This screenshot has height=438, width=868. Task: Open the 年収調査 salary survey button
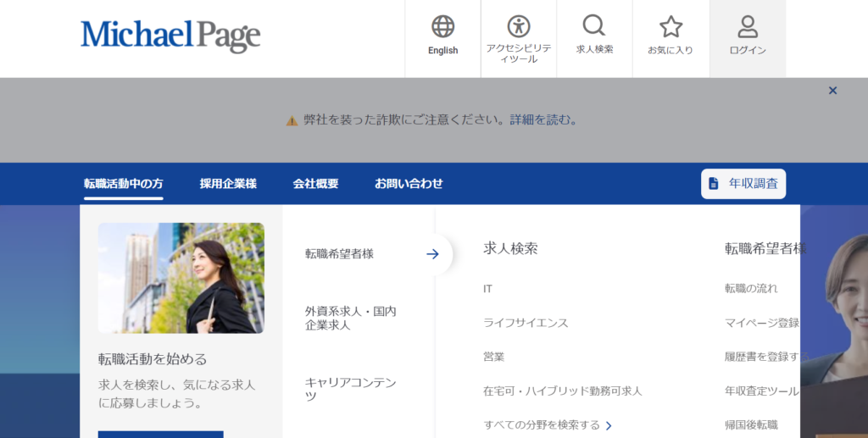coord(743,183)
